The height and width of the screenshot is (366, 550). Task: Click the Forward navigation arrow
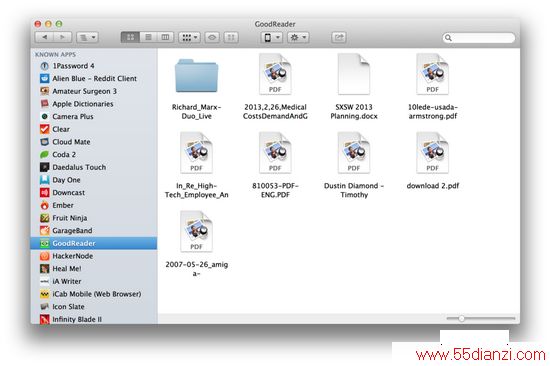click(x=62, y=37)
